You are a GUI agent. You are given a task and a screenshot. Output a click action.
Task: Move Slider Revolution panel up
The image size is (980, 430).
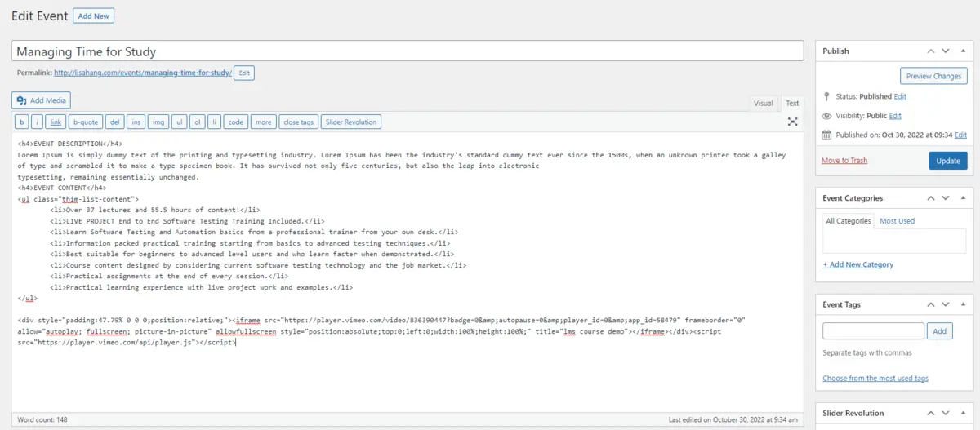[930, 413]
